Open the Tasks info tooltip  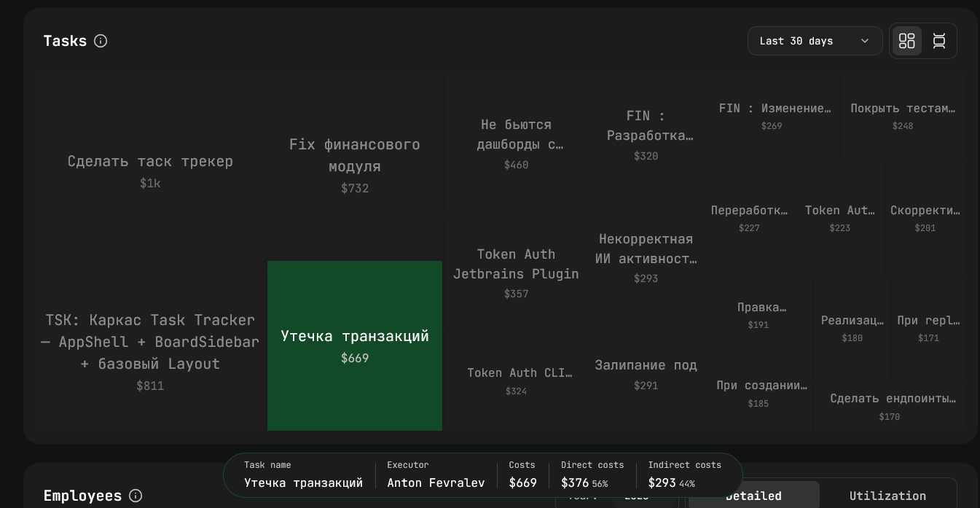[x=101, y=41]
